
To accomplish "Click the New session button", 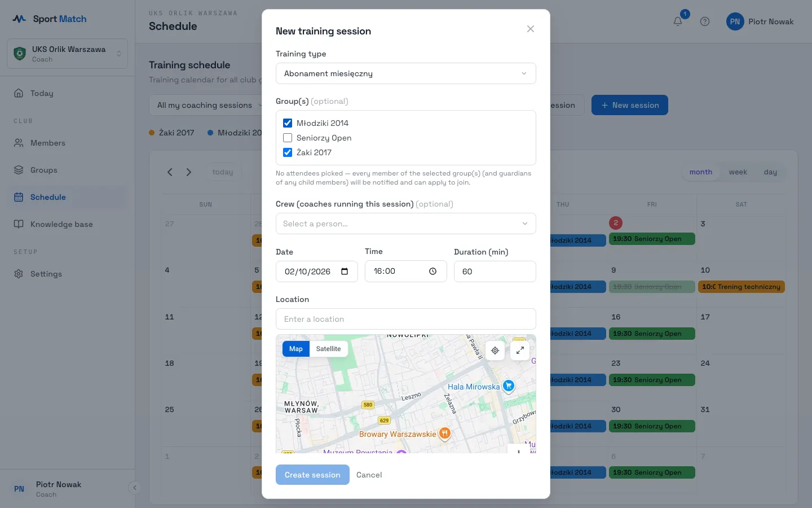I will (629, 105).
